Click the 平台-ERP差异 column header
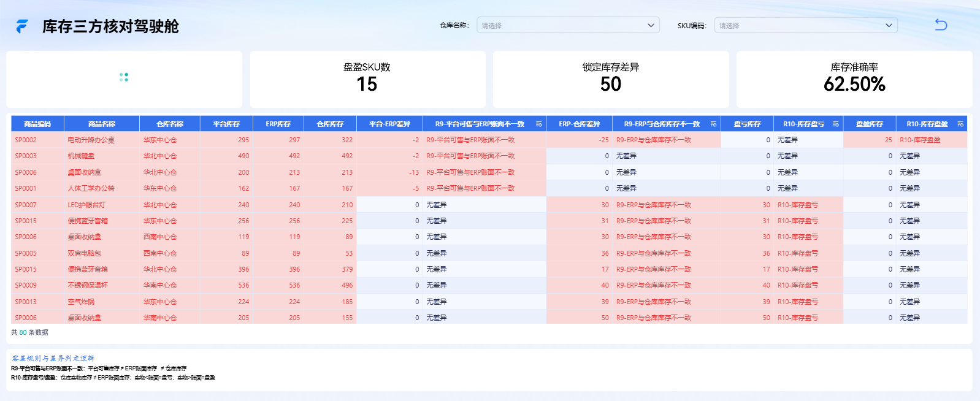 point(389,124)
